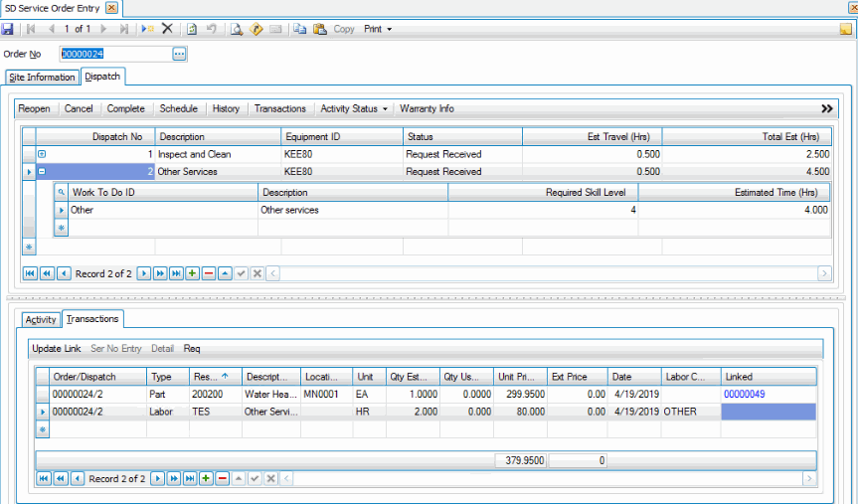This screenshot has width=858, height=504.
Task: Click the black X delete icon in the toolbar
Action: click(x=167, y=29)
